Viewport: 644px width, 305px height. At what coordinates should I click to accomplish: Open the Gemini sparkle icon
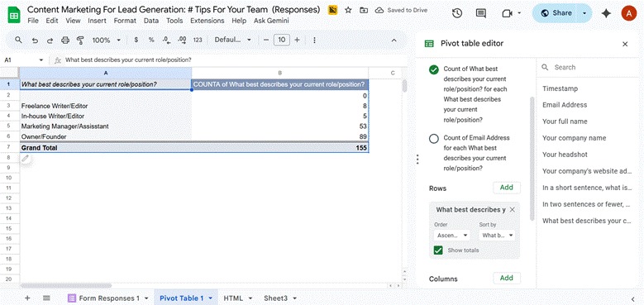pyautogui.click(x=606, y=13)
